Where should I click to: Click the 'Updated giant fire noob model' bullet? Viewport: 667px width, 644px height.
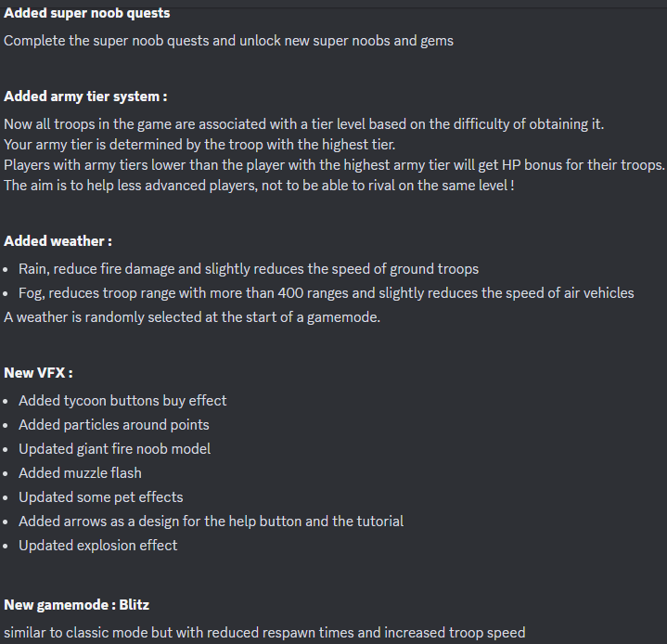(x=115, y=449)
